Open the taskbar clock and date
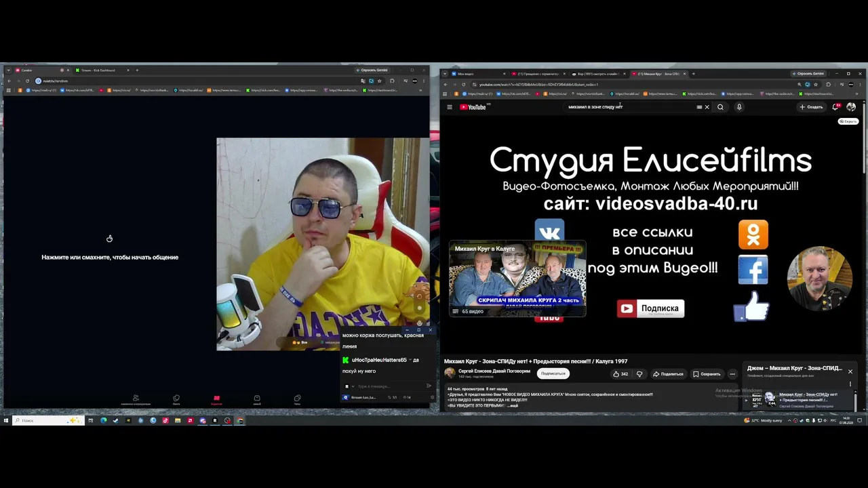The width and height of the screenshot is (868, 488). [x=846, y=420]
